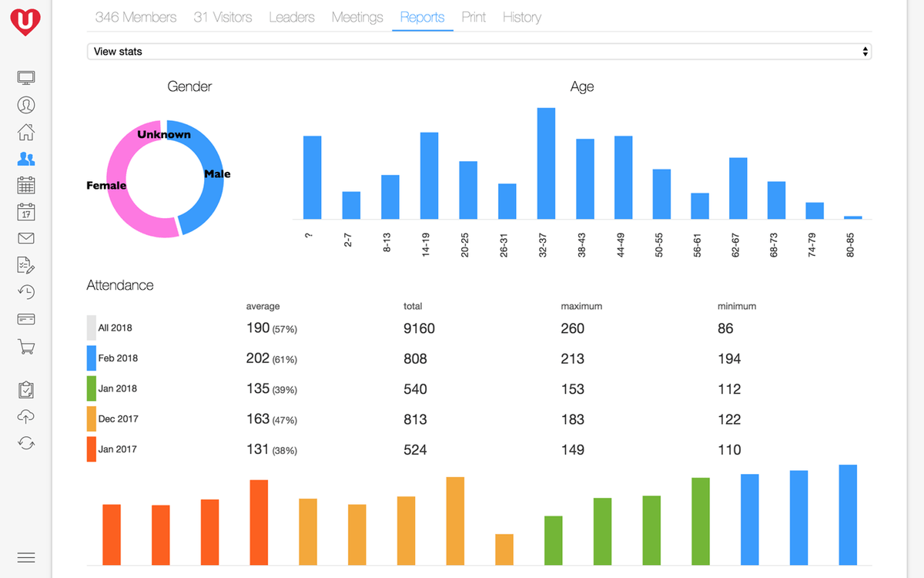Open the History tab
Viewport: 924px width, 578px height.
(x=521, y=17)
